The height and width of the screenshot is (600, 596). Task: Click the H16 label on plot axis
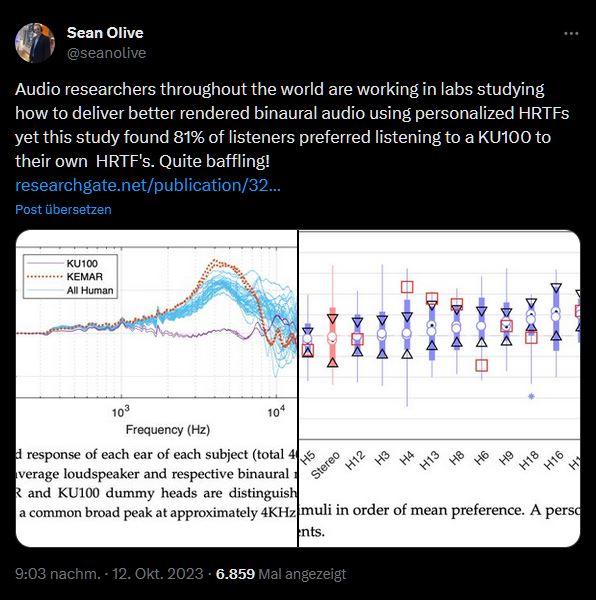(554, 460)
